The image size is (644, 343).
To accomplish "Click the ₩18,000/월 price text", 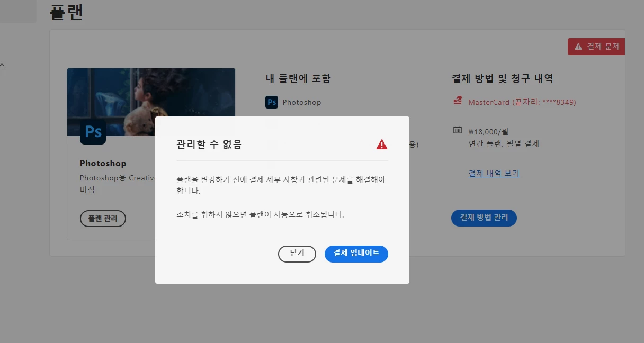I will click(488, 132).
